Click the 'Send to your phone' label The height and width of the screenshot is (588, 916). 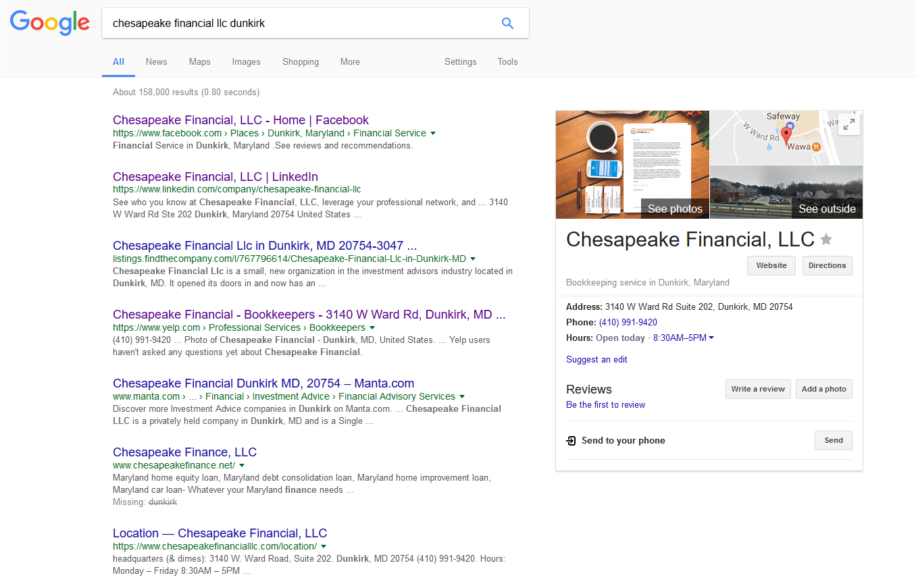624,441
